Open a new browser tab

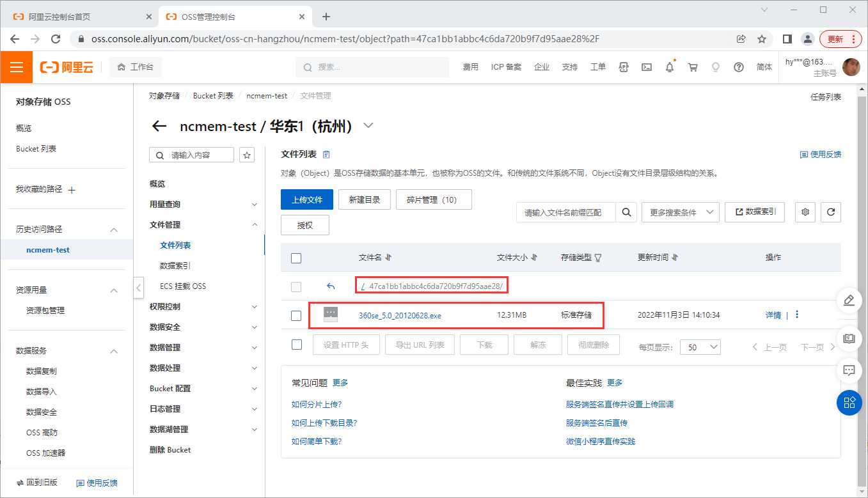[326, 17]
